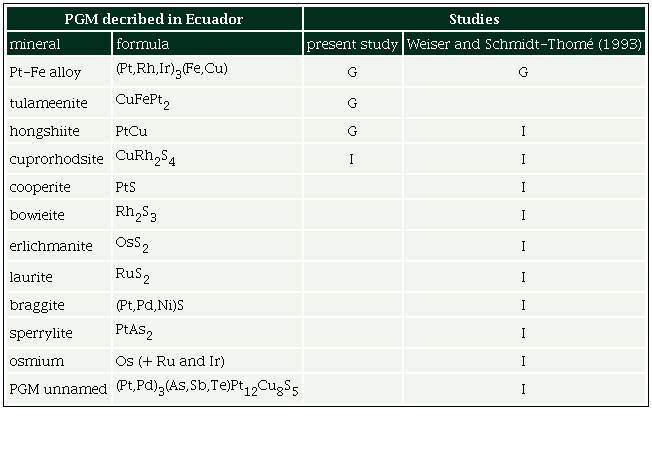Viewport: 652px width, 450px height.
Task: Select the "cooperite" mineral name
Action: point(38,187)
